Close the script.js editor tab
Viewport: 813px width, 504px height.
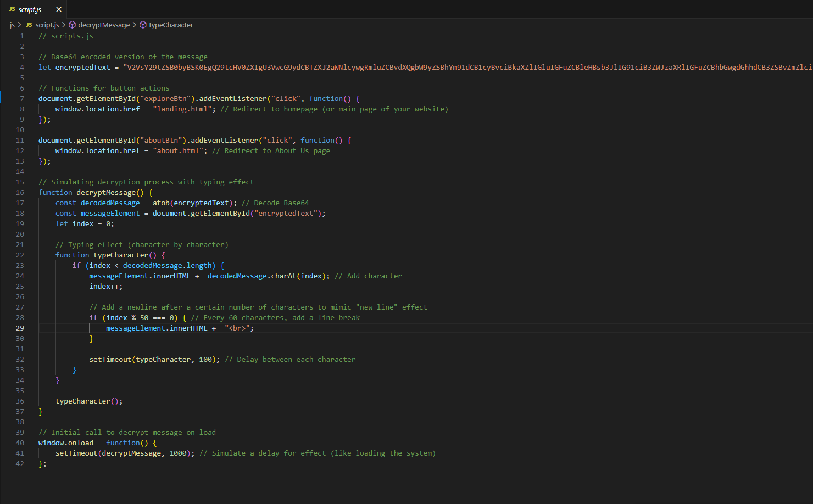(58, 9)
